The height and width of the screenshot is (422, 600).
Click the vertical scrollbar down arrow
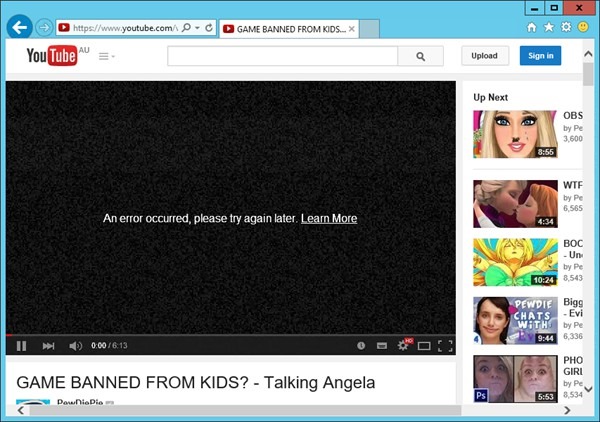(x=588, y=389)
